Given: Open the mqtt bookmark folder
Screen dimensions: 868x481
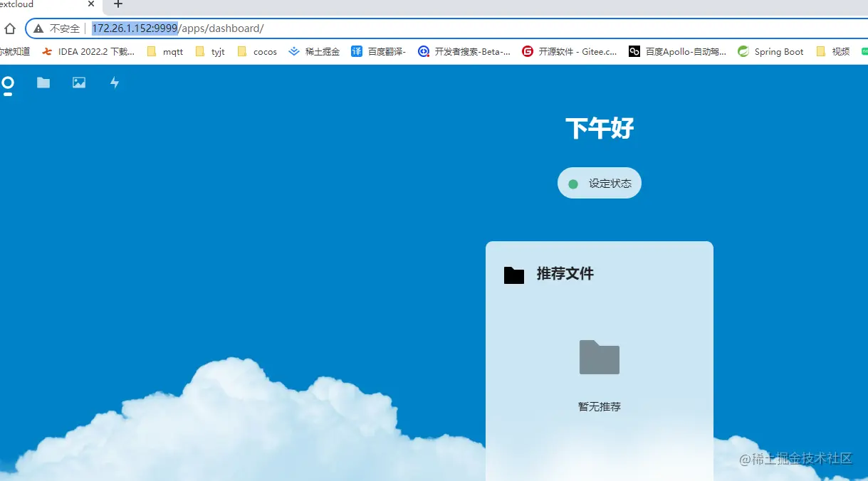Looking at the screenshot, I should tap(164, 51).
